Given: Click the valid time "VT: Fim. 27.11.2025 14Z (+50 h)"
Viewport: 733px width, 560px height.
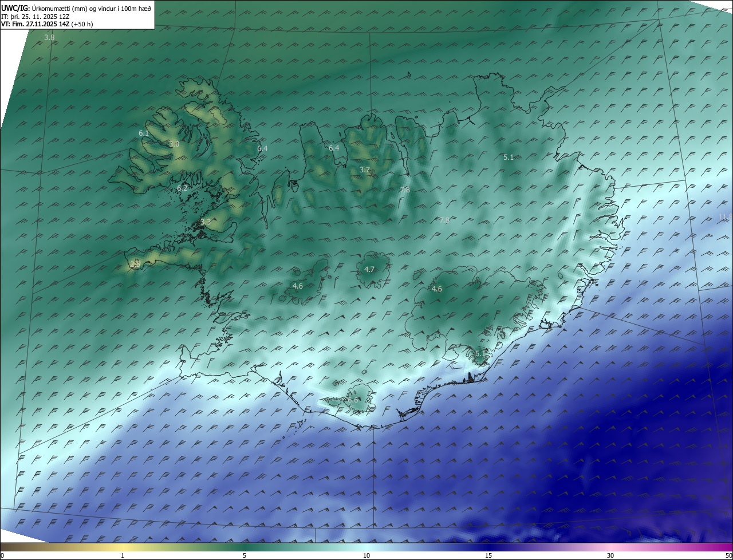Looking at the screenshot, I should point(48,24).
